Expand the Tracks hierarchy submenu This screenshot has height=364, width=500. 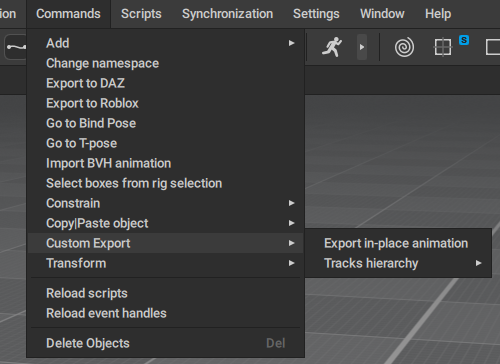(x=398, y=263)
